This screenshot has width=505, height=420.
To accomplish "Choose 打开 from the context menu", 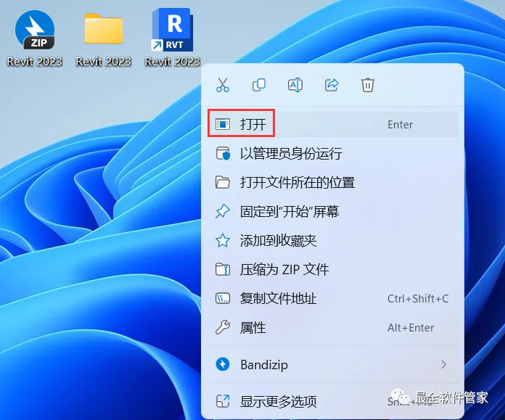I will (333, 124).
